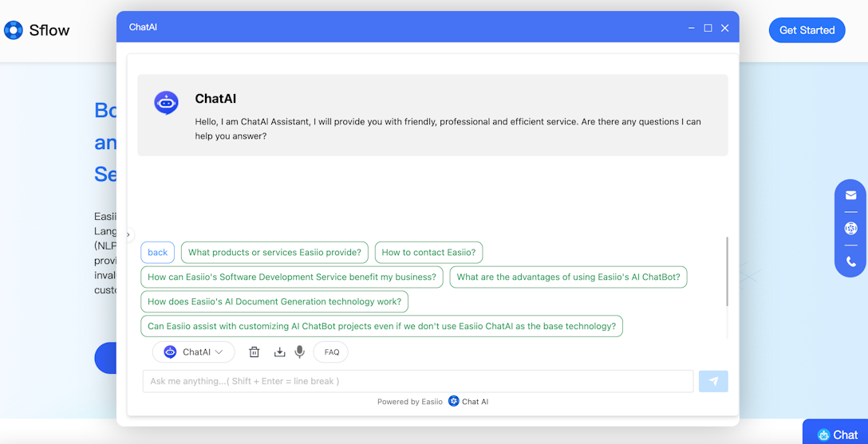Select the AI Document Generation technology question

(x=274, y=302)
